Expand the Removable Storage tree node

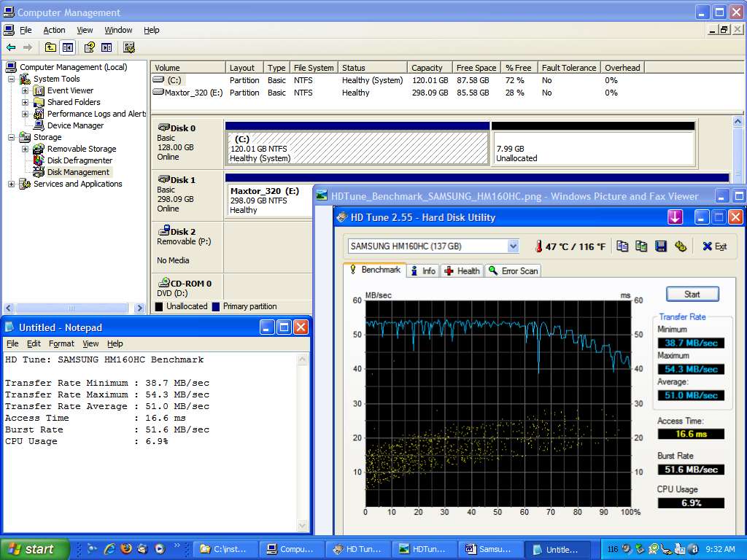click(x=26, y=149)
